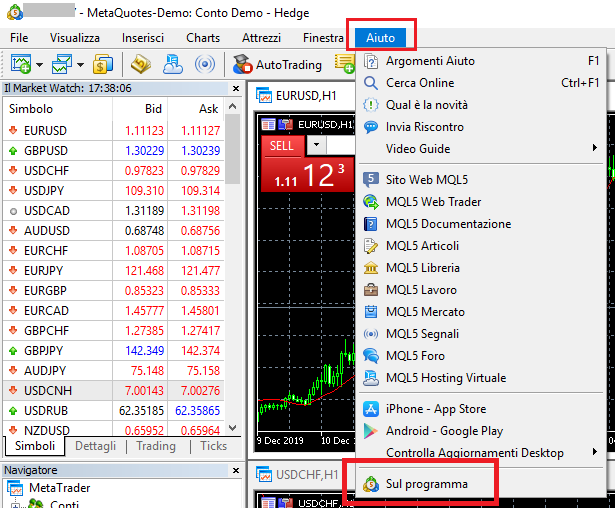
Task: Open the Attrezzi menu
Action: click(261, 38)
